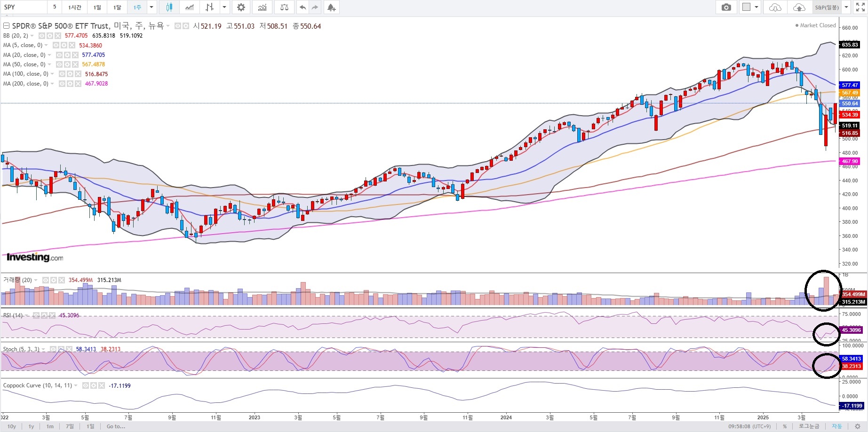
Task: Expand SPDR S&P 500 ETF Trust title arrow
Action: tap(168, 26)
